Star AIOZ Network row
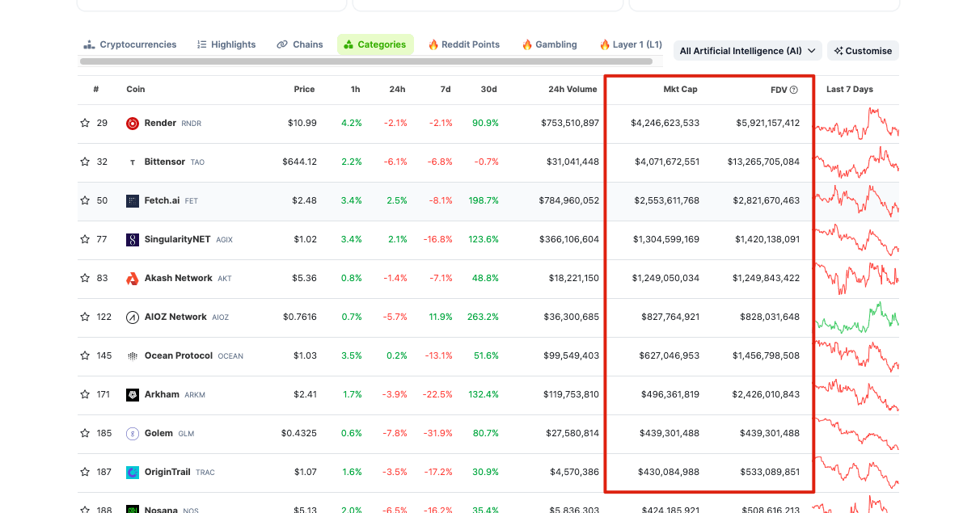980x513 pixels. pyautogui.click(x=85, y=317)
